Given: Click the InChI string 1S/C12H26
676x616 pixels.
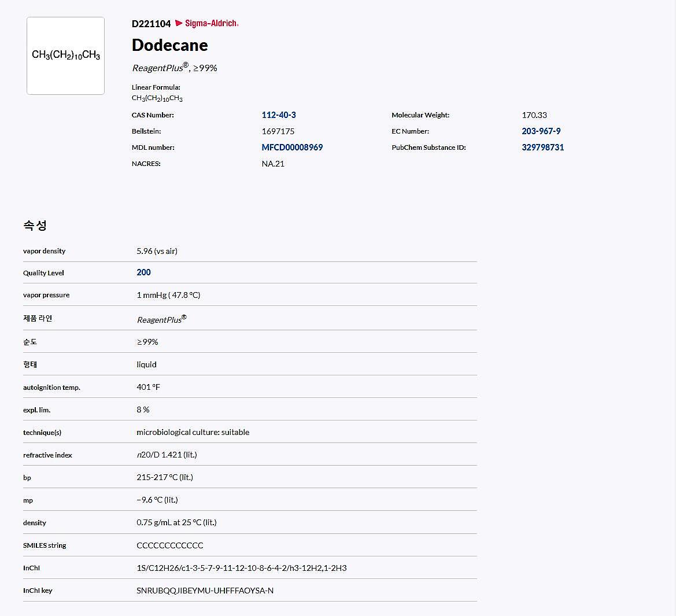Looking at the screenshot, I should [242, 568].
